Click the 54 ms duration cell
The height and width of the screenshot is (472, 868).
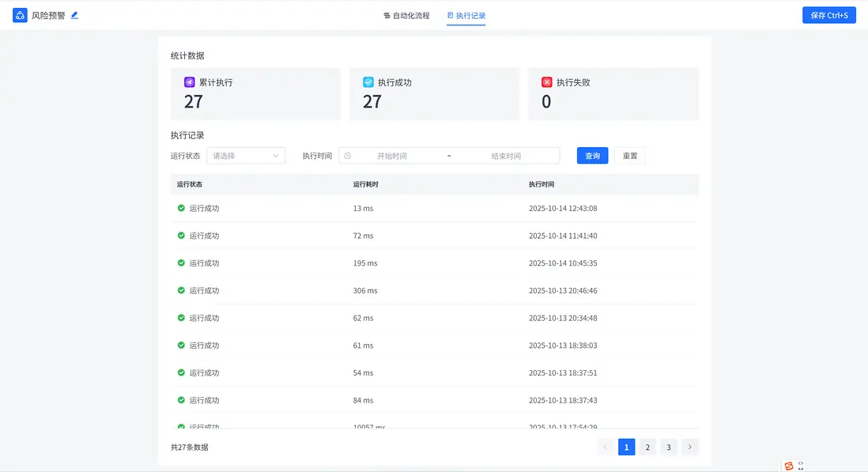pos(363,373)
